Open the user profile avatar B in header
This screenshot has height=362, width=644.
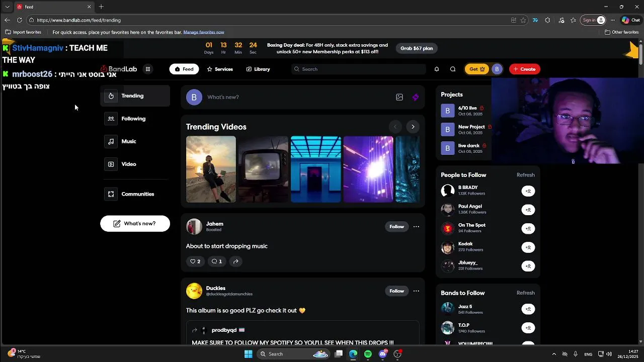click(x=497, y=69)
